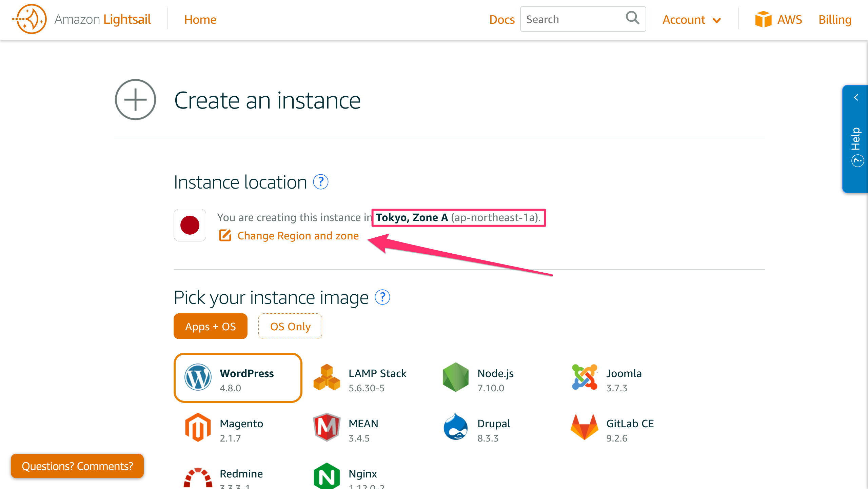Choose Drupal 8.3.3 label
This screenshot has height=489, width=868.
494,430
